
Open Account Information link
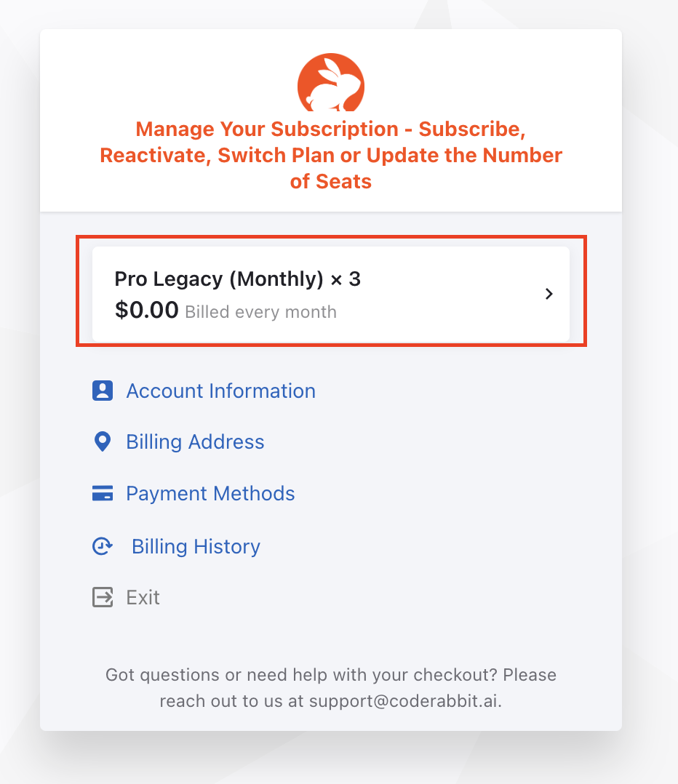pos(220,391)
